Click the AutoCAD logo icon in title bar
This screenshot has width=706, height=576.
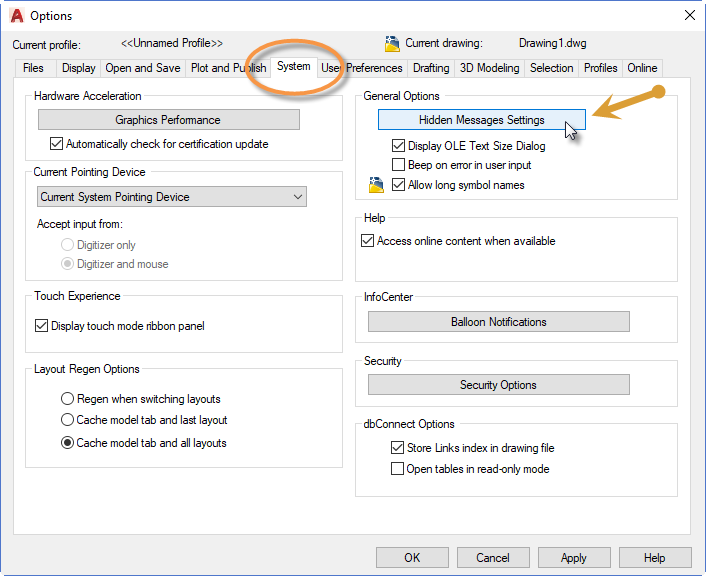pyautogui.click(x=17, y=15)
